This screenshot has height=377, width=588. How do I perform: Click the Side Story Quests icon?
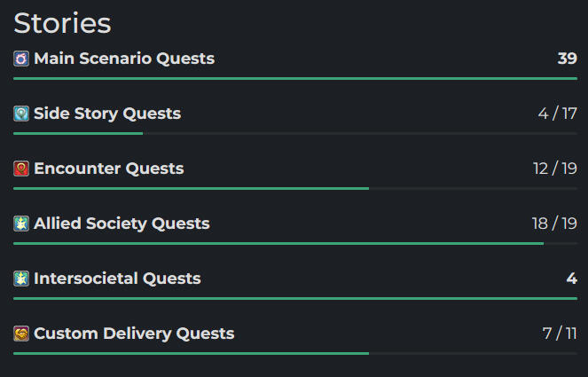pyautogui.click(x=21, y=114)
